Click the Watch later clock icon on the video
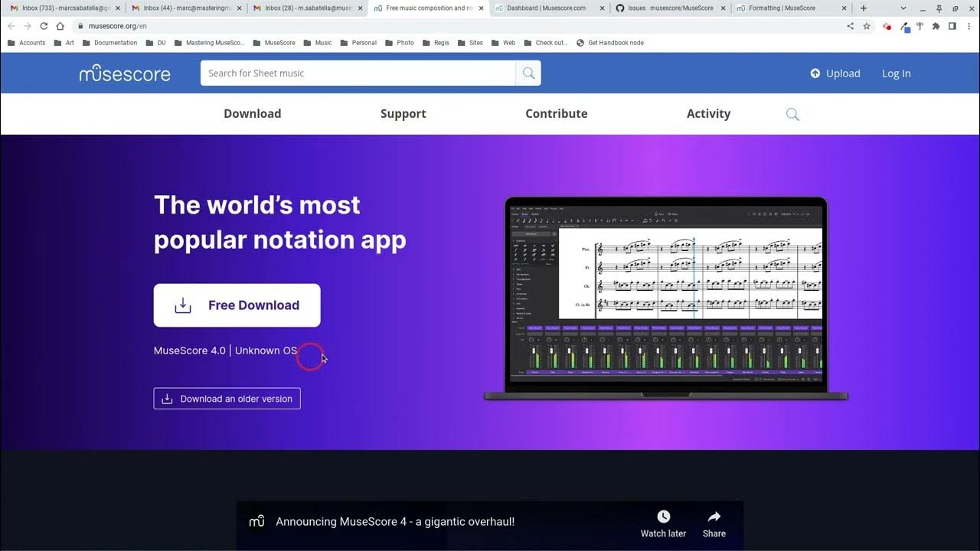980x551 pixels. [664, 517]
